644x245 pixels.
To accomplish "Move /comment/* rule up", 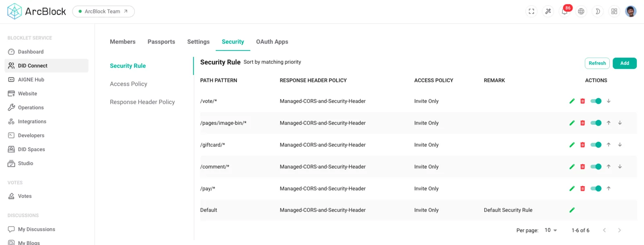I will [x=609, y=166].
